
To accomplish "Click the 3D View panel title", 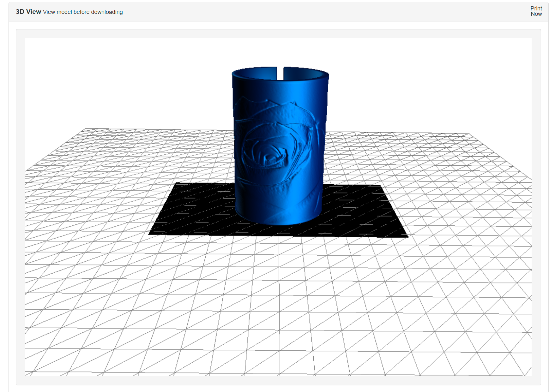I will 28,12.
